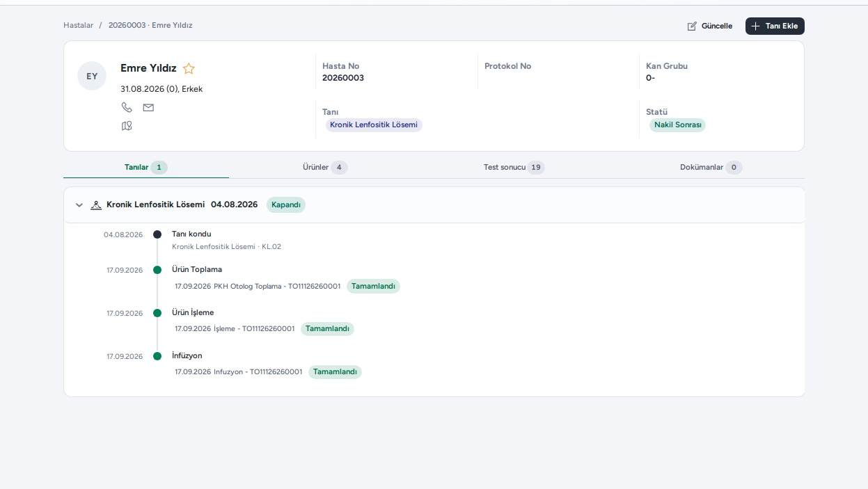Mark Emre Yıldız as favorite with star

[x=189, y=68]
